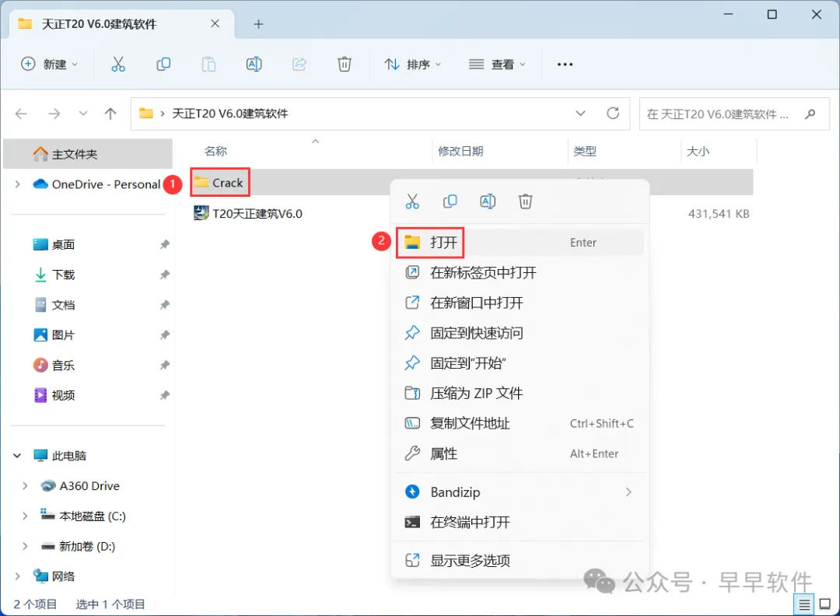
Task: Sort by the 修改日期 column header
Action: (460, 151)
